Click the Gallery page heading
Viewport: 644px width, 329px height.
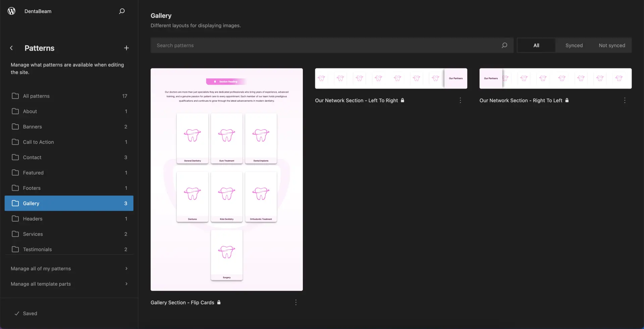[x=161, y=16]
